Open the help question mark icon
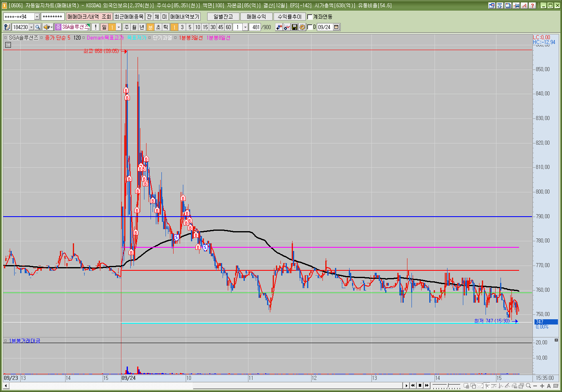562x392 pixels. (x=532, y=5)
